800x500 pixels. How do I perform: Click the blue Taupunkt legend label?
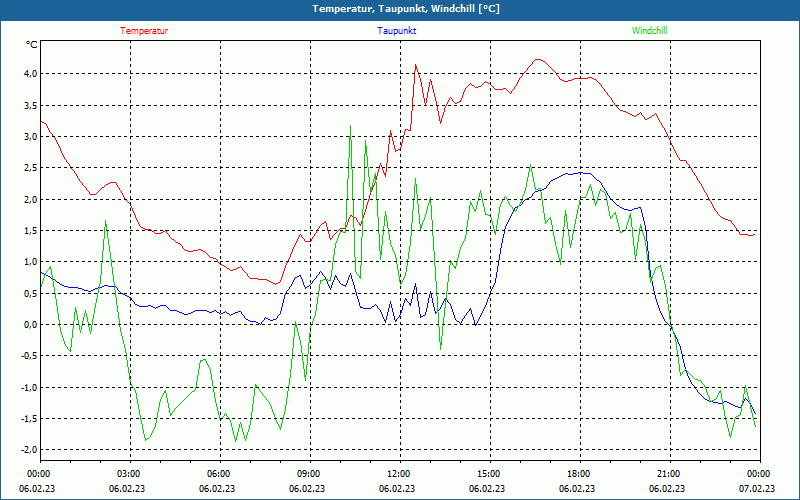396,31
